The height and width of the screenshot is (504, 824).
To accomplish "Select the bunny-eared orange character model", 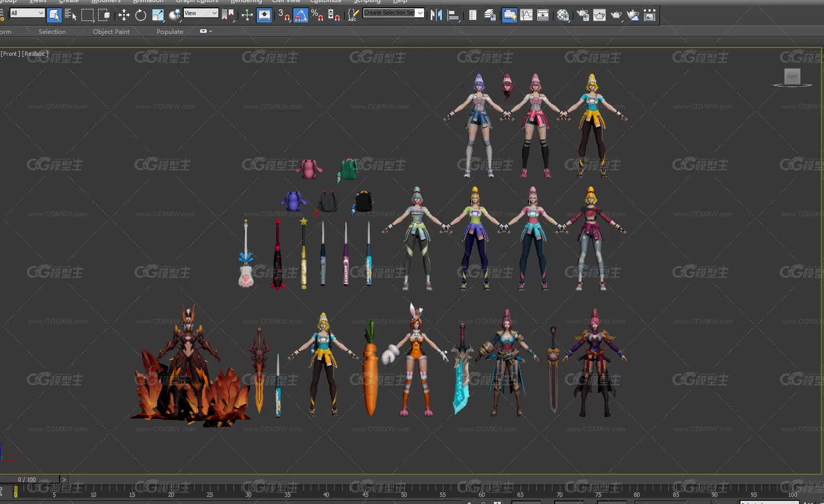I will tap(416, 360).
